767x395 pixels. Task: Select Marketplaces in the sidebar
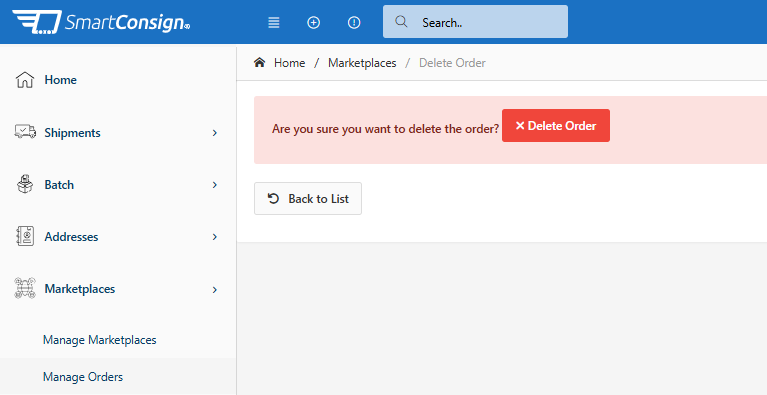coord(80,289)
